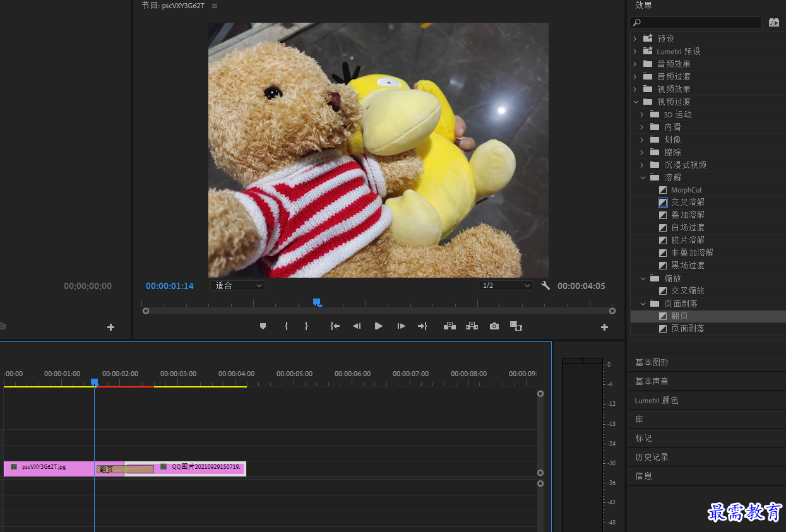Expand the 3D 运动 folder

(x=642, y=114)
